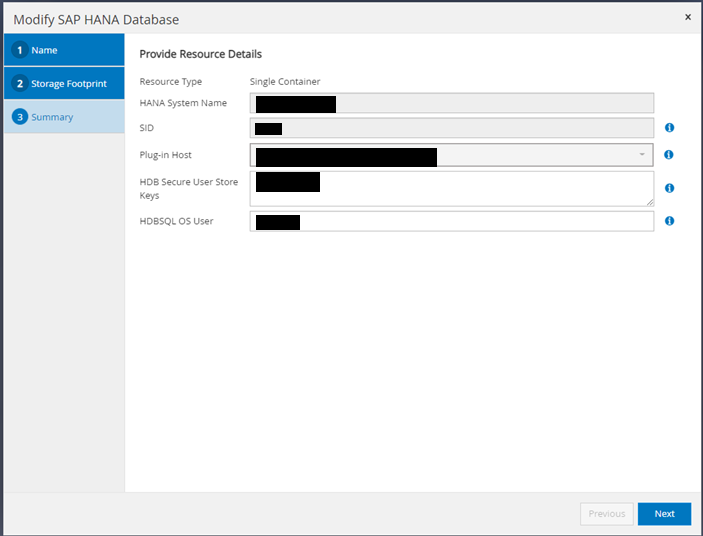Show info for HDB Secure User Store Keys
The height and width of the screenshot is (536, 703).
(669, 188)
